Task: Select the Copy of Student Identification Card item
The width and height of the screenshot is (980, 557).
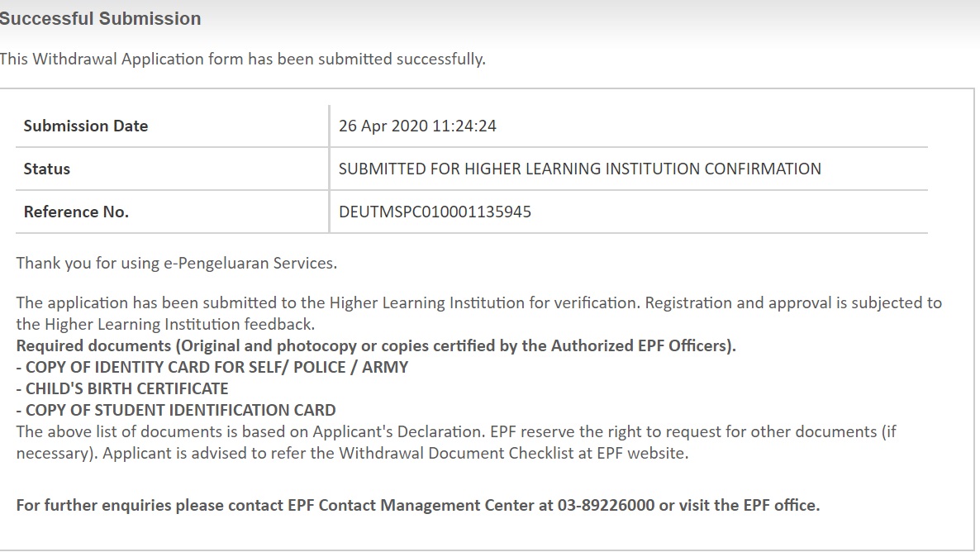Action: 176,411
